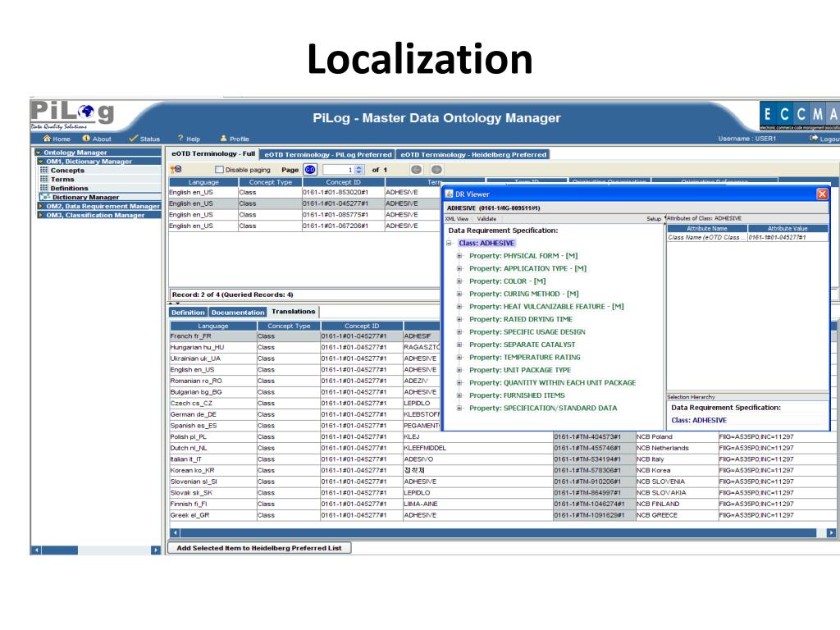Screen dimensions: 840x630
Task: Switch to eOTD Terminology - Heidelberg Preferred tab
Action: (x=473, y=154)
